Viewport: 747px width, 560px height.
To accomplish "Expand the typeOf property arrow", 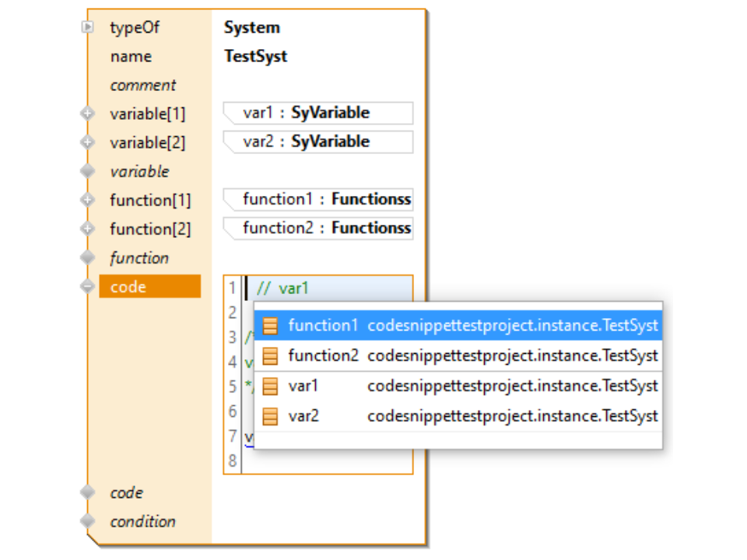I will click(88, 28).
